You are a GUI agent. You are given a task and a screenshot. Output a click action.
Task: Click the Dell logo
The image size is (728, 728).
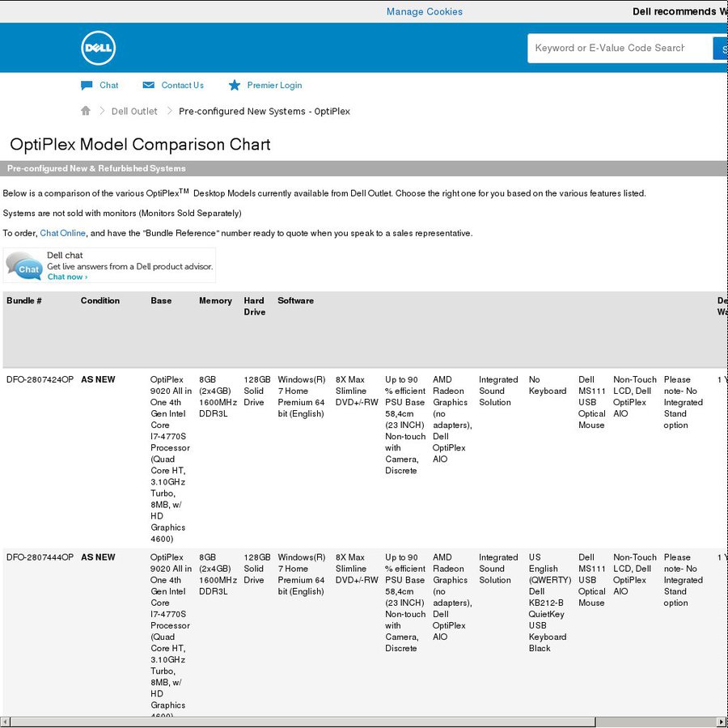[x=98, y=48]
